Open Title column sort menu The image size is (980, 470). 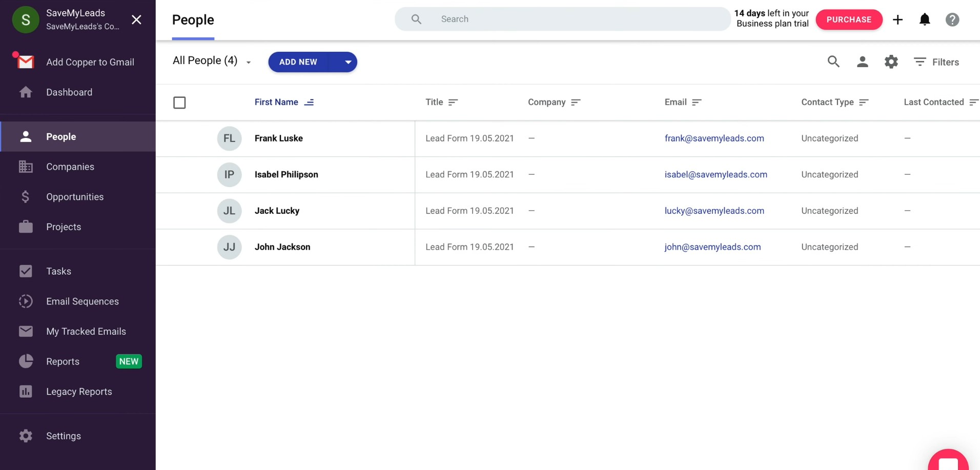453,103
